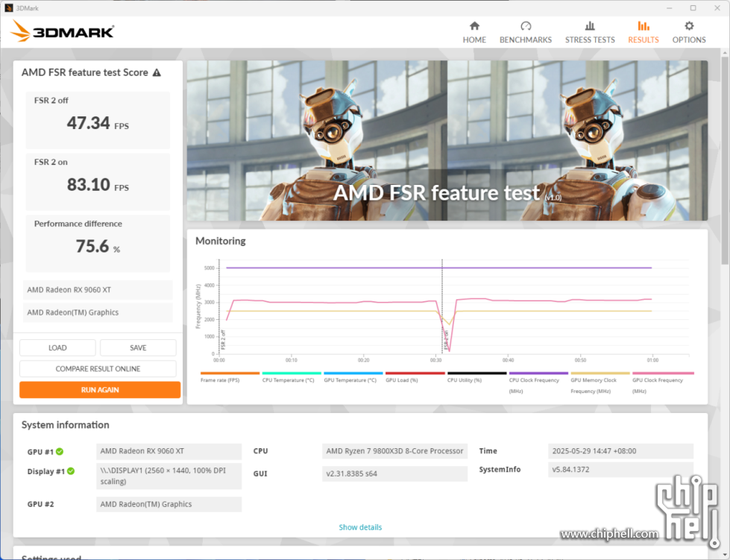Viewport: 730px width, 560px height.
Task: Click AMD Radeon RX 9060 XT under scores
Action: pyautogui.click(x=98, y=289)
